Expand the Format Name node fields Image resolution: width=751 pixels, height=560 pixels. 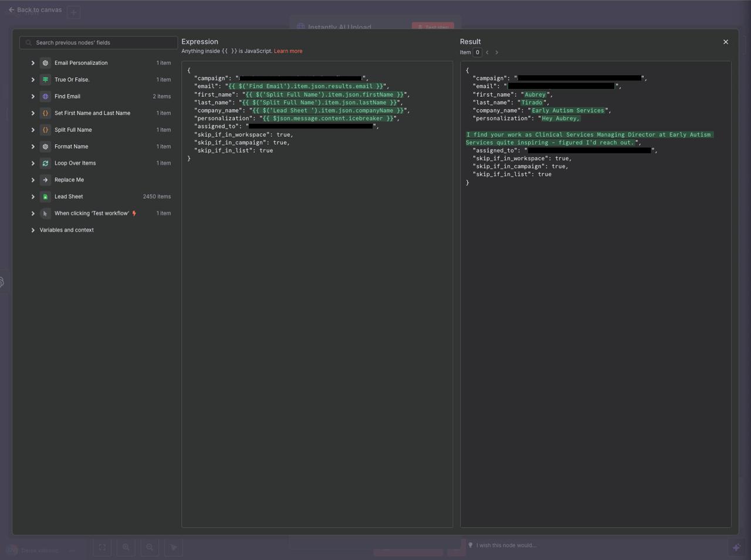tap(33, 147)
